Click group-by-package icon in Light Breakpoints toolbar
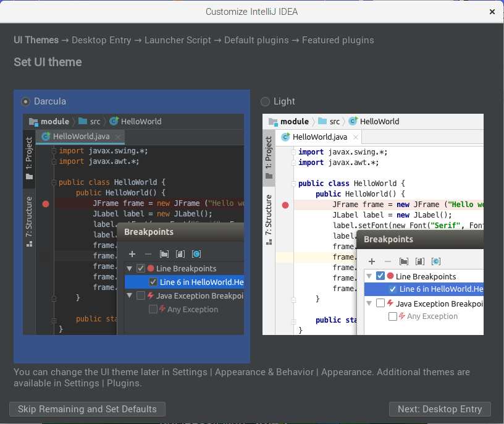This screenshot has width=504, height=424. click(404, 261)
